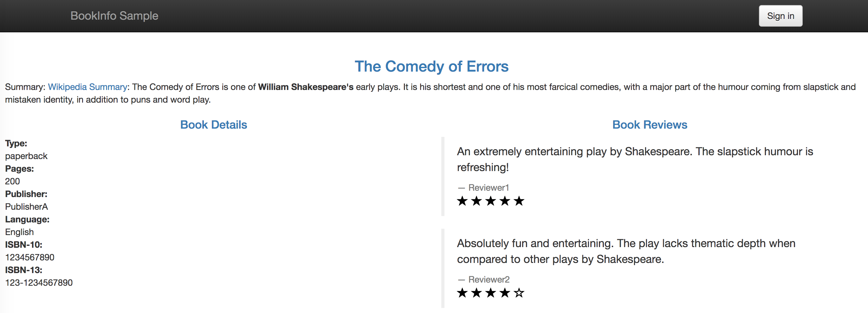The image size is (868, 313).
Task: Click the BookInfo Sample brand title
Action: tap(114, 16)
